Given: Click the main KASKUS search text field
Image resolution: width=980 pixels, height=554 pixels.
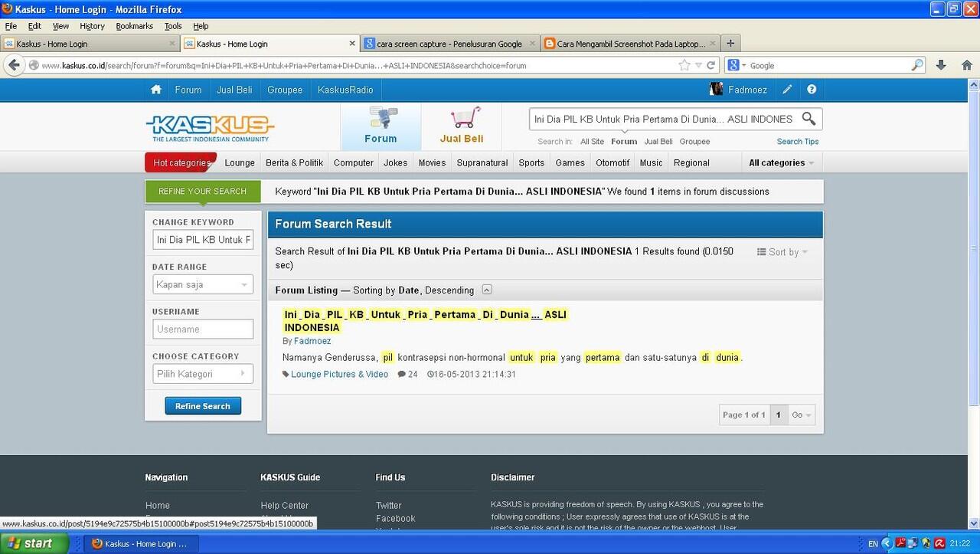Looking at the screenshot, I should pos(664,119).
